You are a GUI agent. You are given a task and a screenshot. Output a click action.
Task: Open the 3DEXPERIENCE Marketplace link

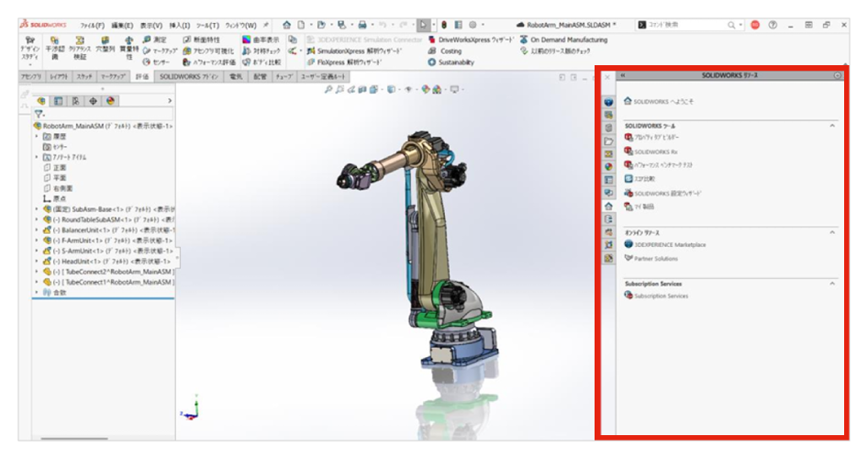(629, 245)
